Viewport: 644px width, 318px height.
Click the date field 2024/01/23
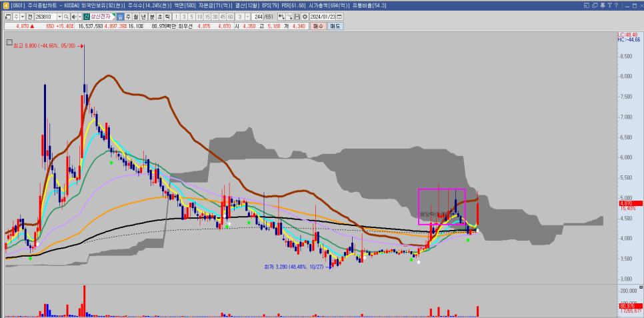click(x=323, y=17)
